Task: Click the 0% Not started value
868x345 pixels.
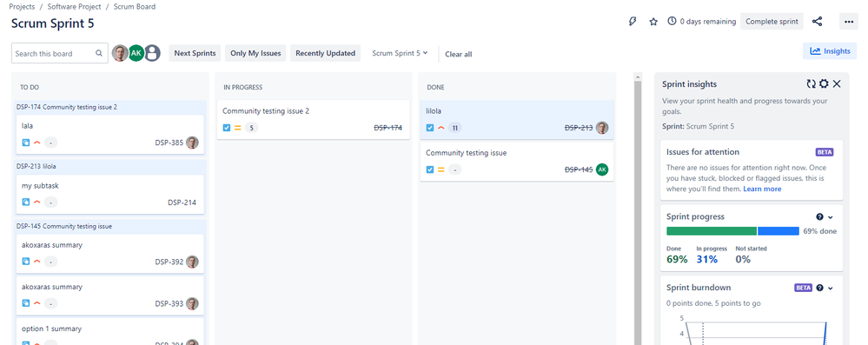Action: pos(743,259)
